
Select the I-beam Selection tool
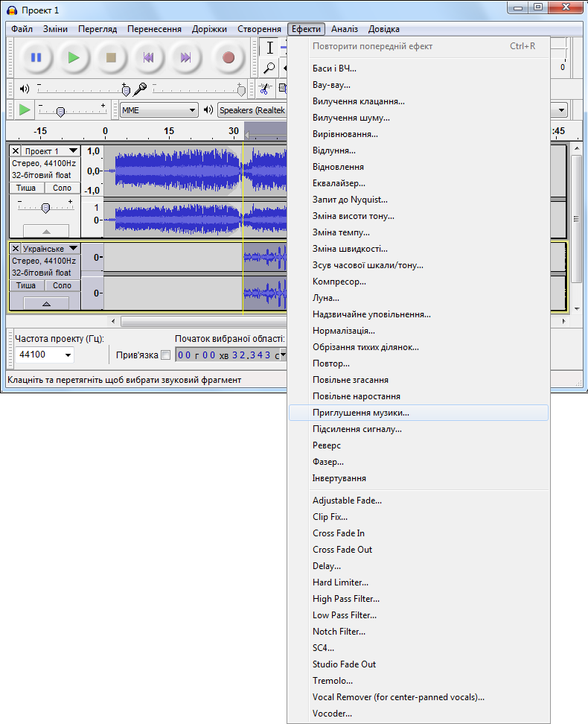pos(269,48)
